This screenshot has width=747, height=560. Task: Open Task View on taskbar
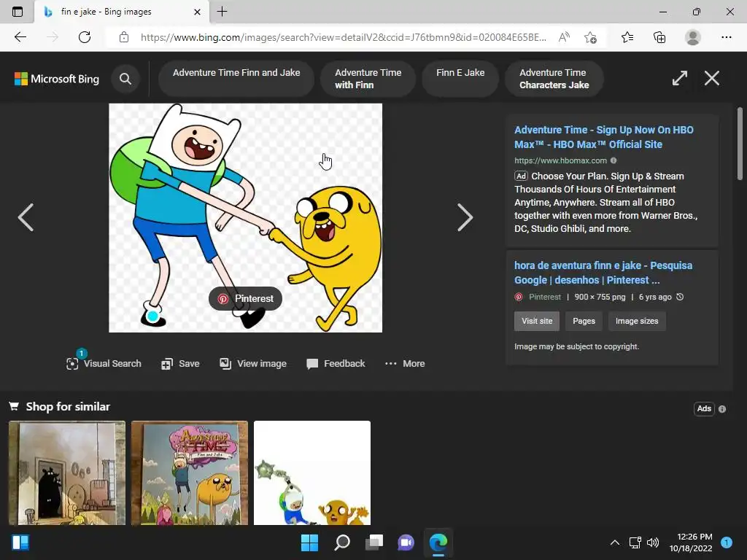(374, 542)
